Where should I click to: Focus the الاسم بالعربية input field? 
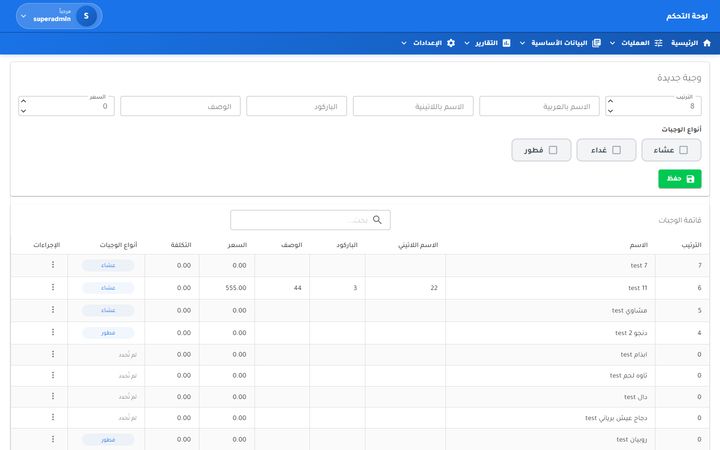(539, 106)
